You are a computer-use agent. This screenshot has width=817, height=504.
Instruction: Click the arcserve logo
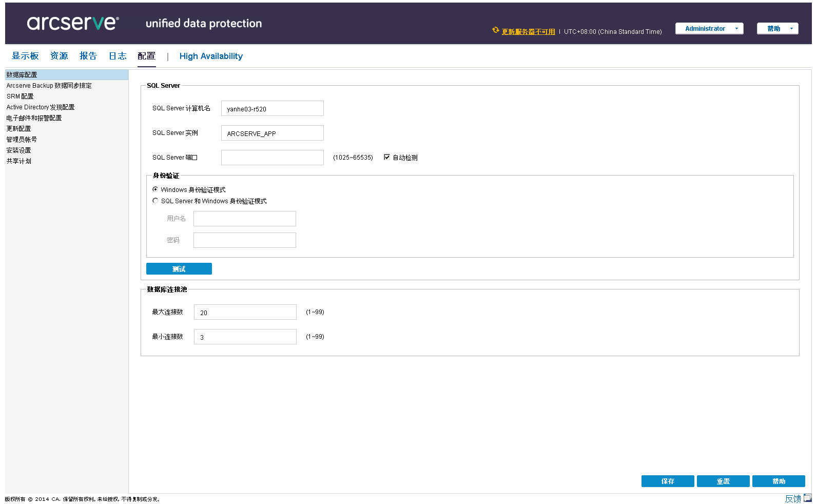point(72,23)
